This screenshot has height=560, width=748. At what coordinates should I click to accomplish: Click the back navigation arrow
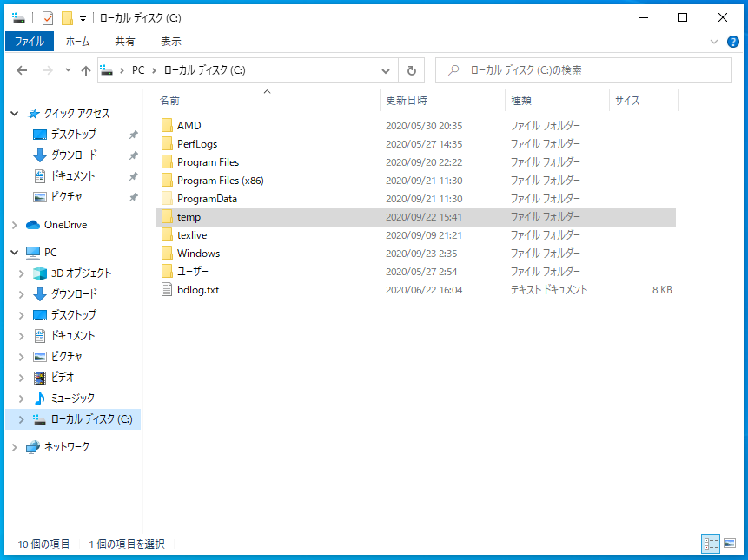click(x=22, y=70)
